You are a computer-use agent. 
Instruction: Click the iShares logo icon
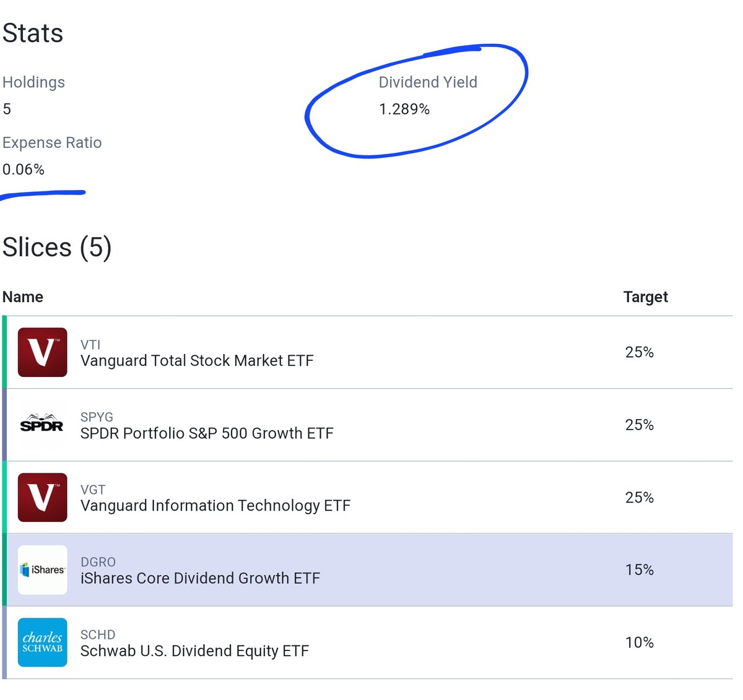click(x=42, y=570)
